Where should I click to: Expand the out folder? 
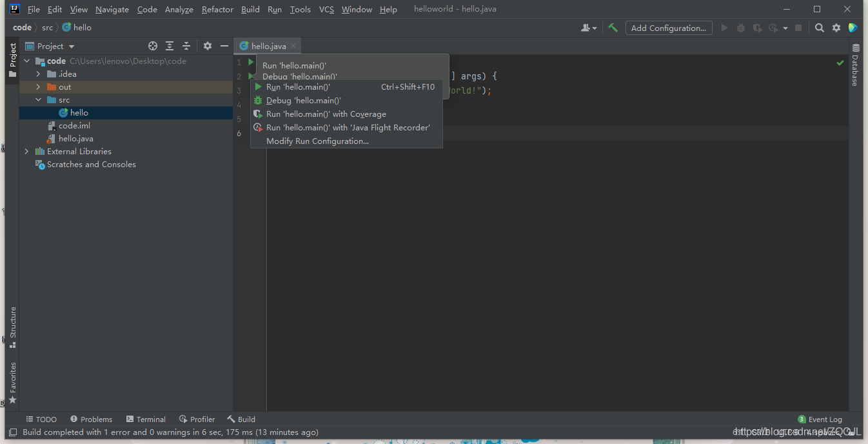[39, 86]
